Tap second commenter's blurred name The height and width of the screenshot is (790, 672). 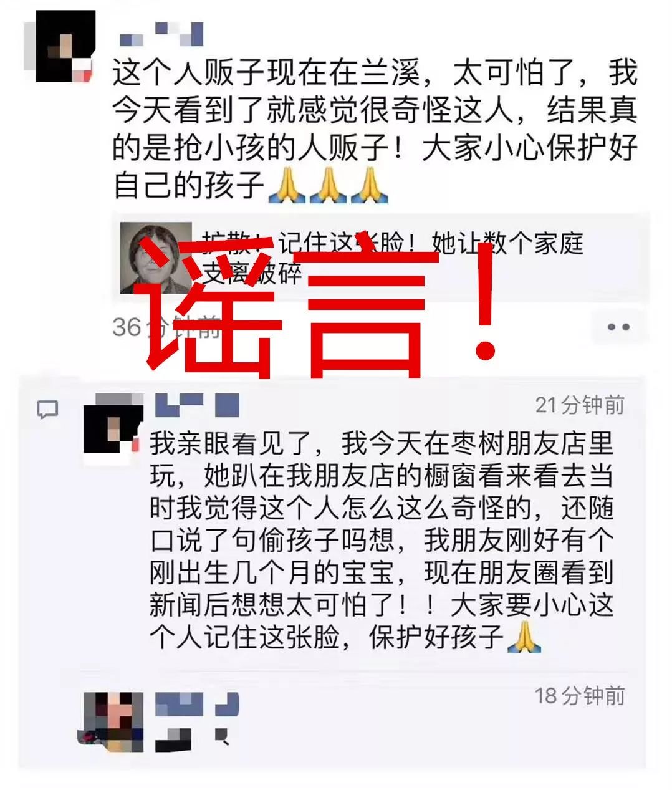pyautogui.click(x=197, y=705)
